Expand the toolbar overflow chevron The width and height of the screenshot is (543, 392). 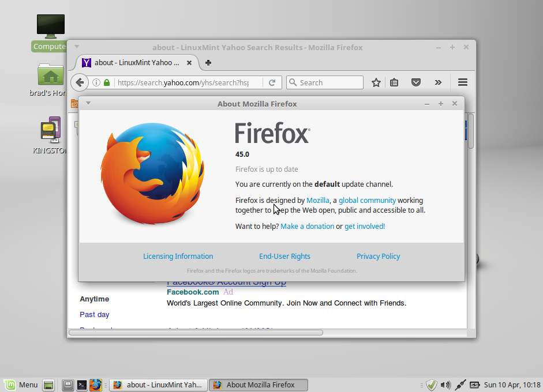click(x=438, y=82)
